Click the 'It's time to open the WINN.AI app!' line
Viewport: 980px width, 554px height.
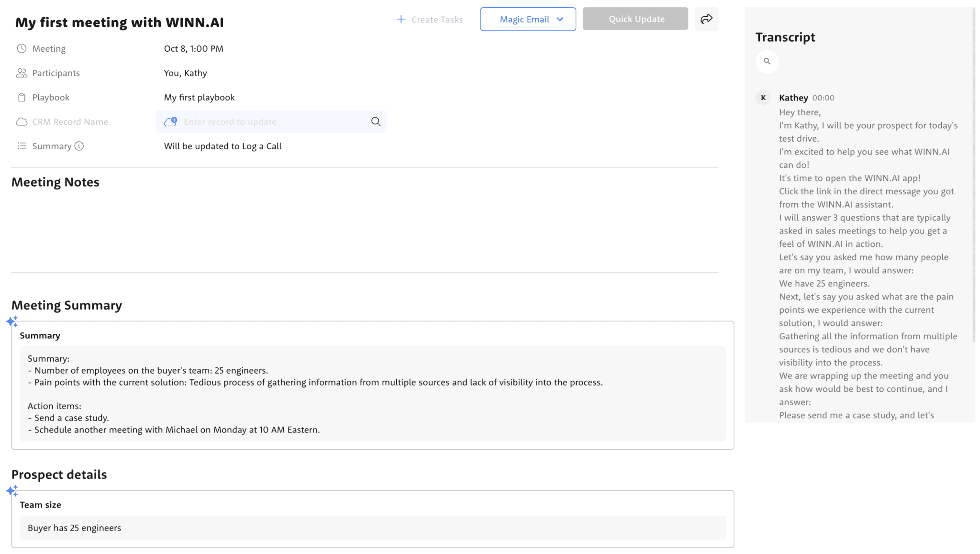[850, 178]
